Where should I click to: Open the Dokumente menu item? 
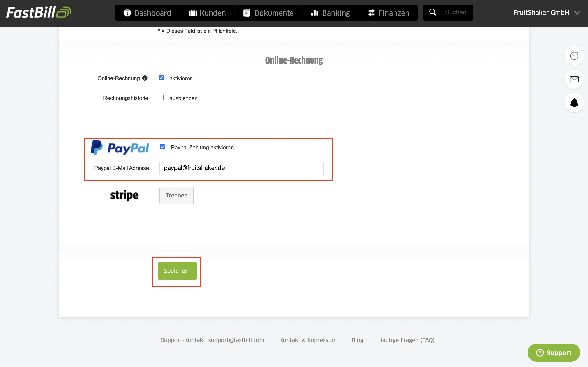(x=269, y=13)
